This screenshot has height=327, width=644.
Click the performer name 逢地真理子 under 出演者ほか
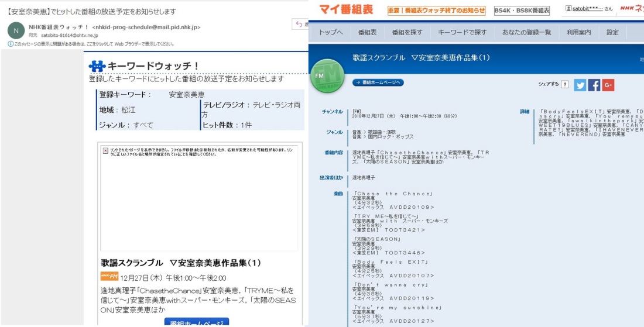[364, 178]
